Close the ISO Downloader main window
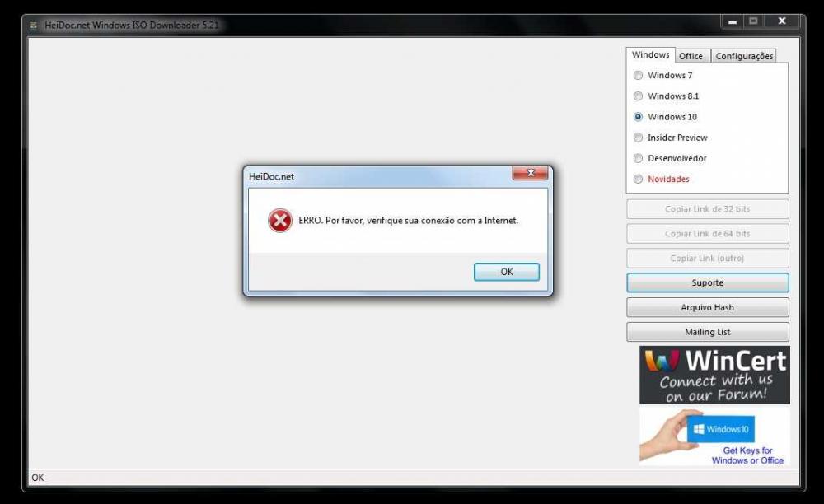824x504 pixels. click(x=781, y=21)
